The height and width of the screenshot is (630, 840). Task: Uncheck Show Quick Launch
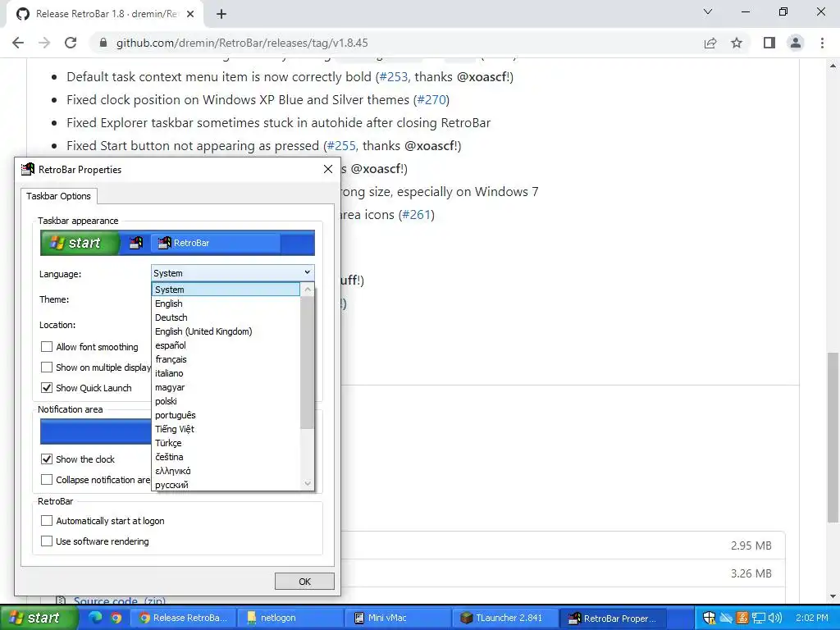(47, 387)
